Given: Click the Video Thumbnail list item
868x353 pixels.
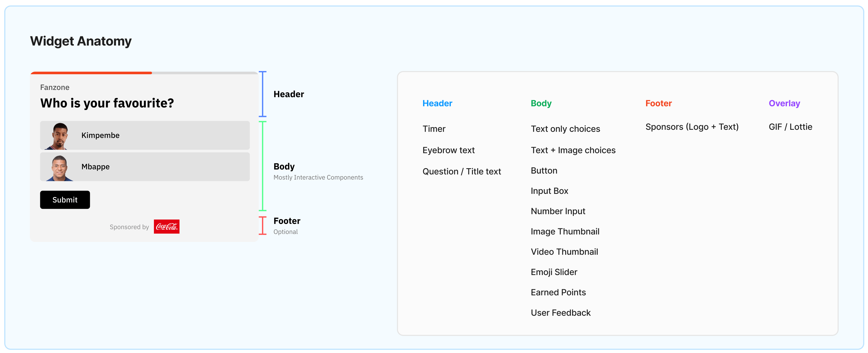Looking at the screenshot, I should (x=564, y=252).
